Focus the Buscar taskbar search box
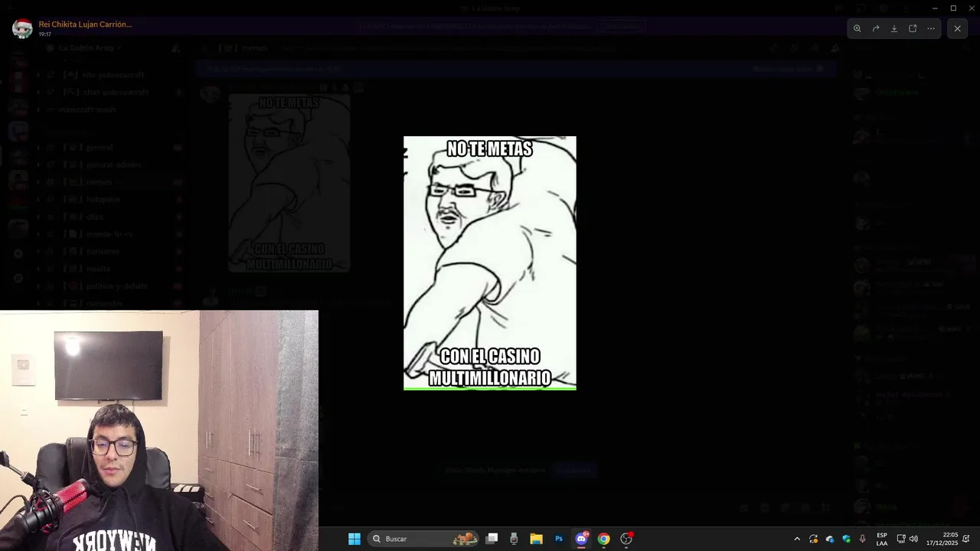This screenshot has width=980, height=551. pos(423,539)
